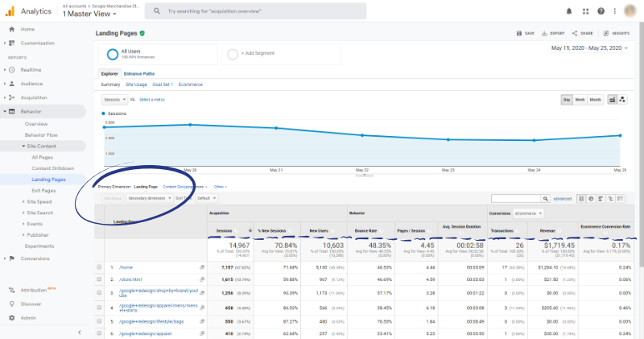
Task: Collapse the Site Content tree section
Action: (23, 147)
